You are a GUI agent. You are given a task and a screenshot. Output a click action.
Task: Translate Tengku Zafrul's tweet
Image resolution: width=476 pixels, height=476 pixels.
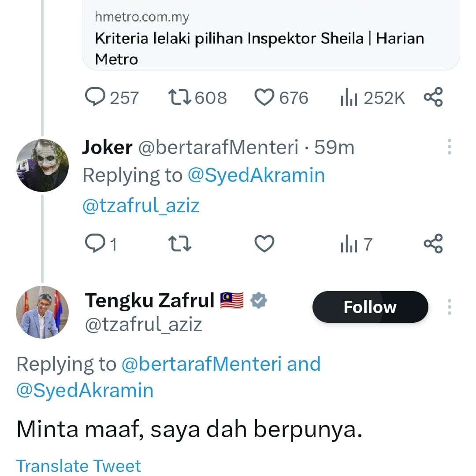[78, 465]
